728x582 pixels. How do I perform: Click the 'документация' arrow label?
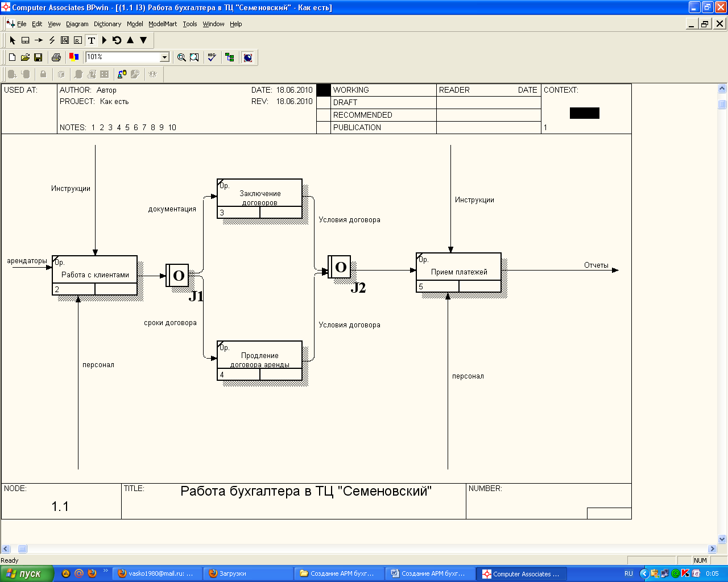point(172,209)
